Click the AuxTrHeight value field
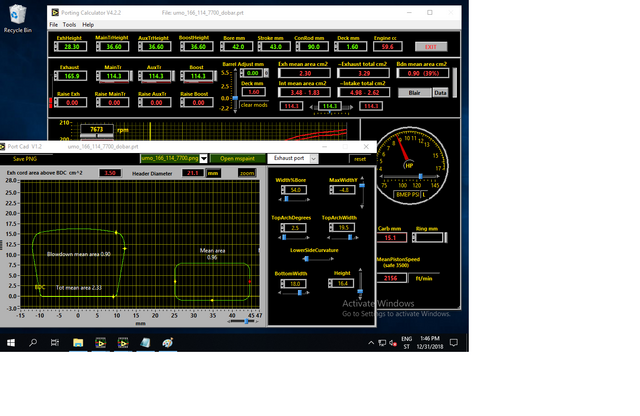Viewport: 640px width, 416px height. point(157,47)
